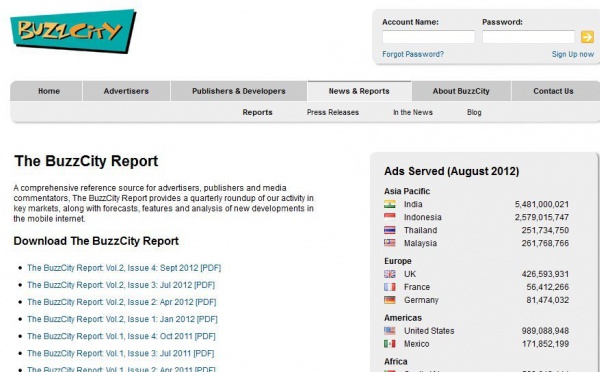
Task: Download Vol.2, Issue 2: Apr 2012 PDF
Action: click(x=122, y=302)
